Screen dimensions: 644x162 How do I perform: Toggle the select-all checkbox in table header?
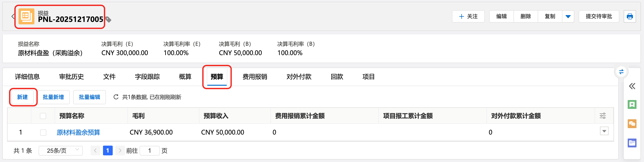click(43, 116)
